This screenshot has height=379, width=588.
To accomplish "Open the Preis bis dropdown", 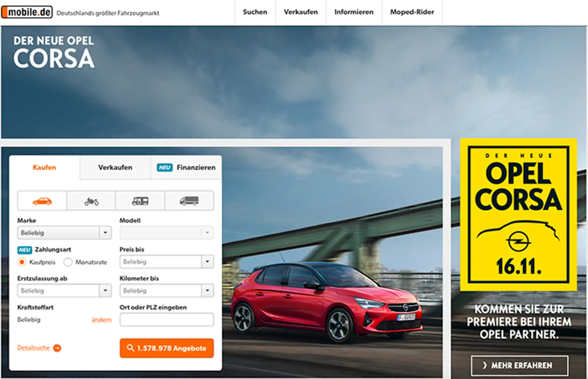I will 166,262.
